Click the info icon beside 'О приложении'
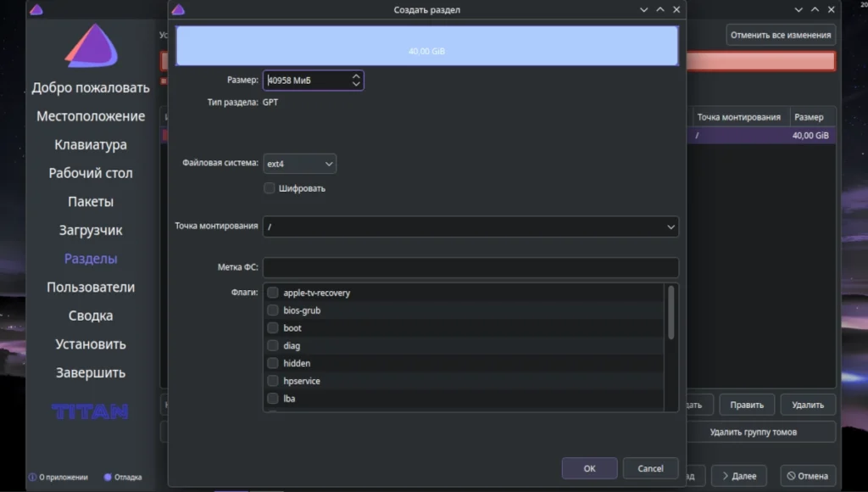The height and width of the screenshot is (492, 868). pos(33,477)
